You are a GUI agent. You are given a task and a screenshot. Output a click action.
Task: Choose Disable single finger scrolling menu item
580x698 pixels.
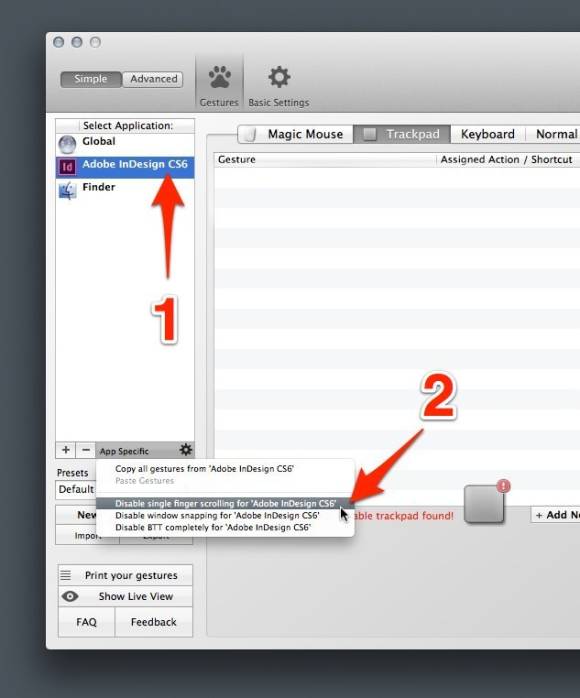(225, 503)
